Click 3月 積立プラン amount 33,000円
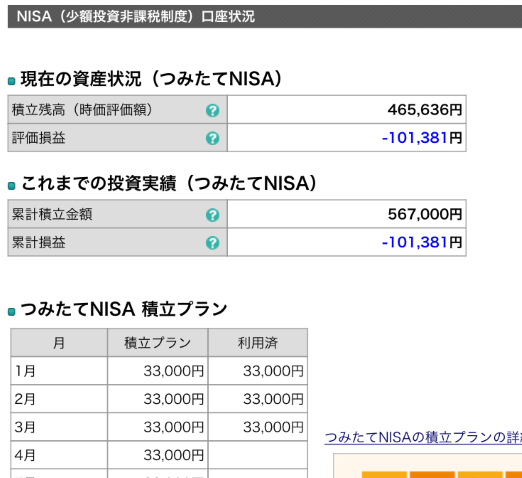 tap(174, 427)
